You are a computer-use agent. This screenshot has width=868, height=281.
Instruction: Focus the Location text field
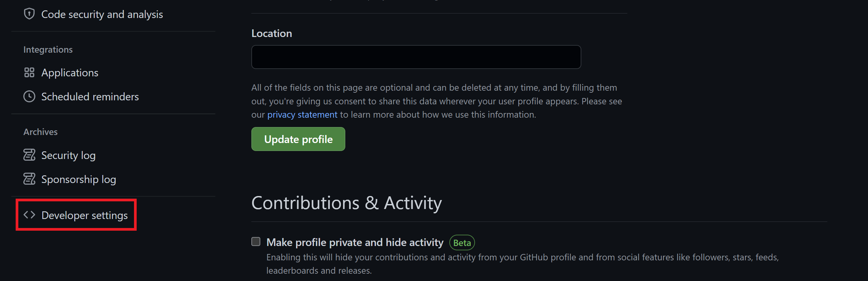416,57
